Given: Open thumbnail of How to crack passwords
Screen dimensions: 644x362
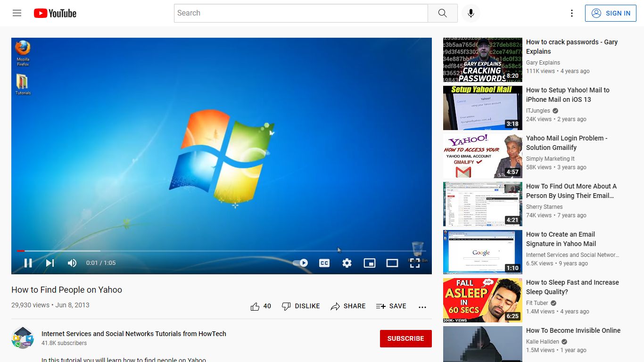Looking at the screenshot, I should [x=483, y=60].
